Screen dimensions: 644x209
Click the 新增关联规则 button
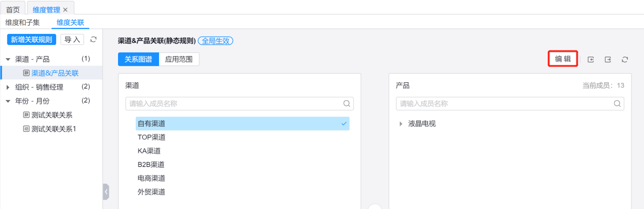(32, 39)
